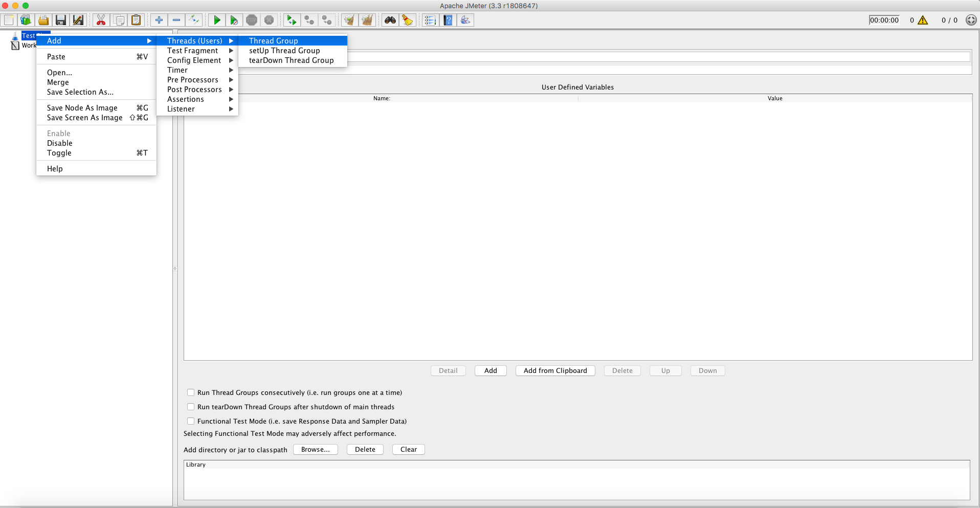The image size is (980, 508).
Task: Click the Cut scissors icon
Action: point(101,20)
